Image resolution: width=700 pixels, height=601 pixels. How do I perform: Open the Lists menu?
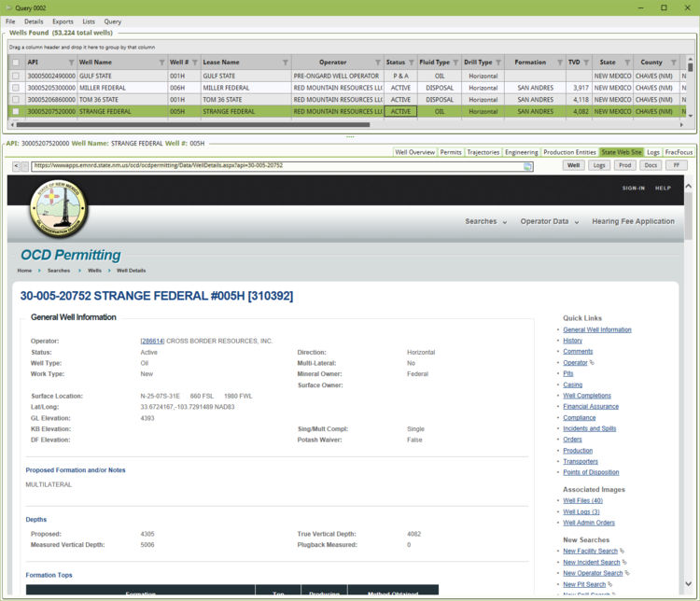(x=89, y=21)
